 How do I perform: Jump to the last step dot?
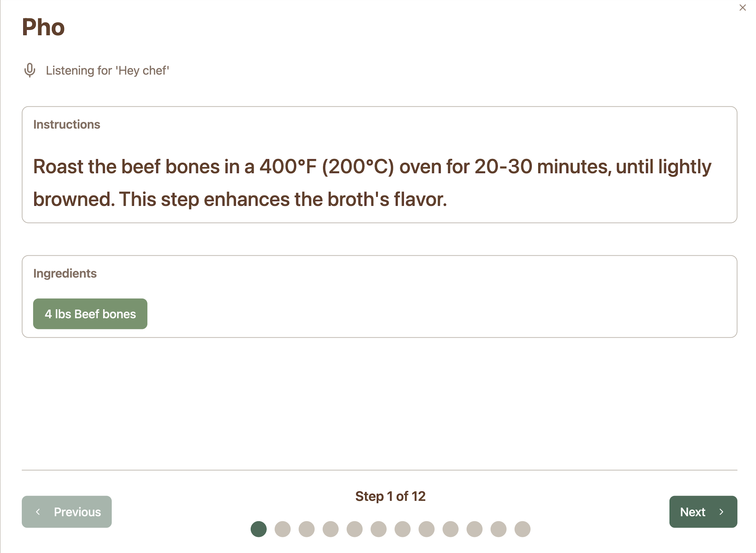(x=523, y=529)
